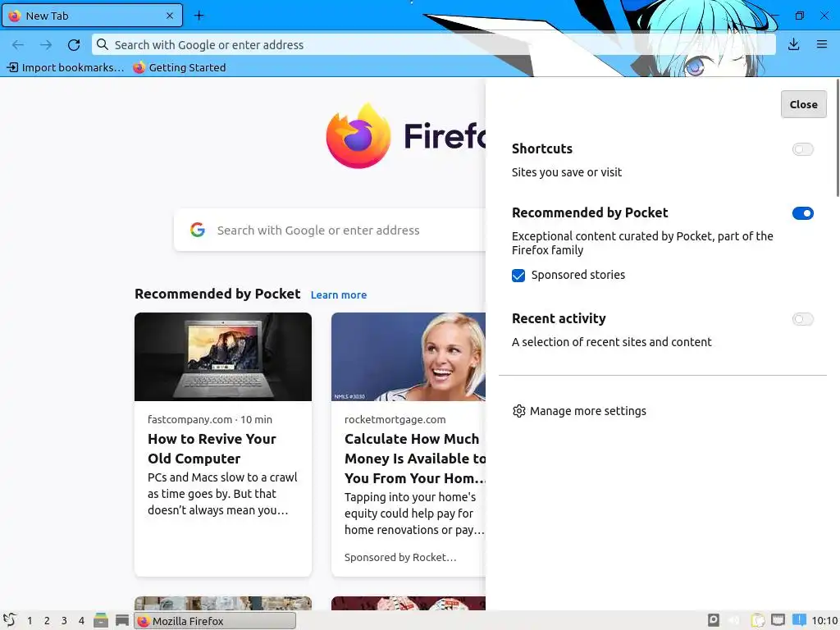Switch to workspace 1 in taskbar

coord(30,621)
